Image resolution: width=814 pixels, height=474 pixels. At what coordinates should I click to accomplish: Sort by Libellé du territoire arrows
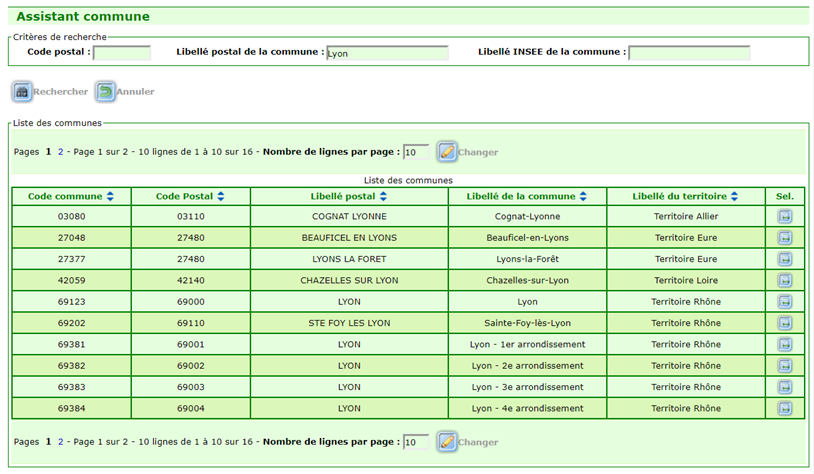coord(734,196)
